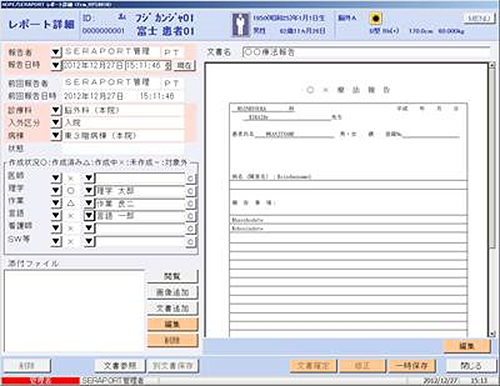The image size is (500, 386).
Task: Click the patient silhouette icon in header
Action: click(x=240, y=25)
